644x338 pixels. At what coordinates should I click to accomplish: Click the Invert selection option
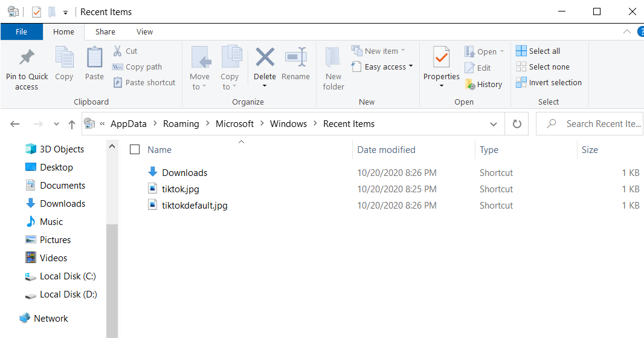point(549,83)
